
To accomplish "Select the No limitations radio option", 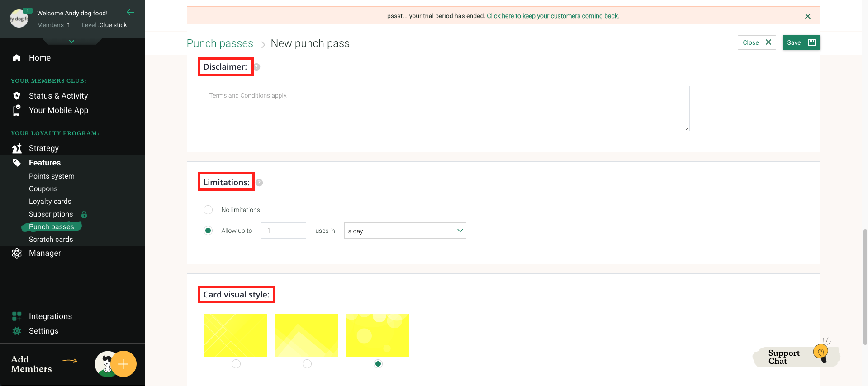I will click(208, 210).
